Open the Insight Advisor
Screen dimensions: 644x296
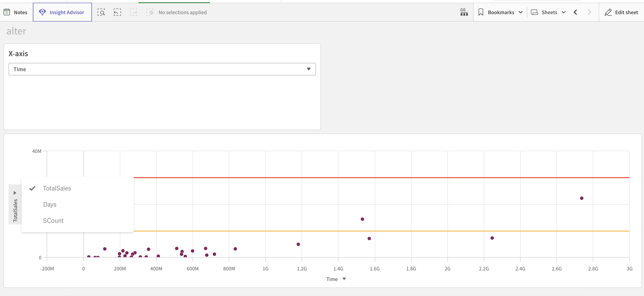[62, 12]
